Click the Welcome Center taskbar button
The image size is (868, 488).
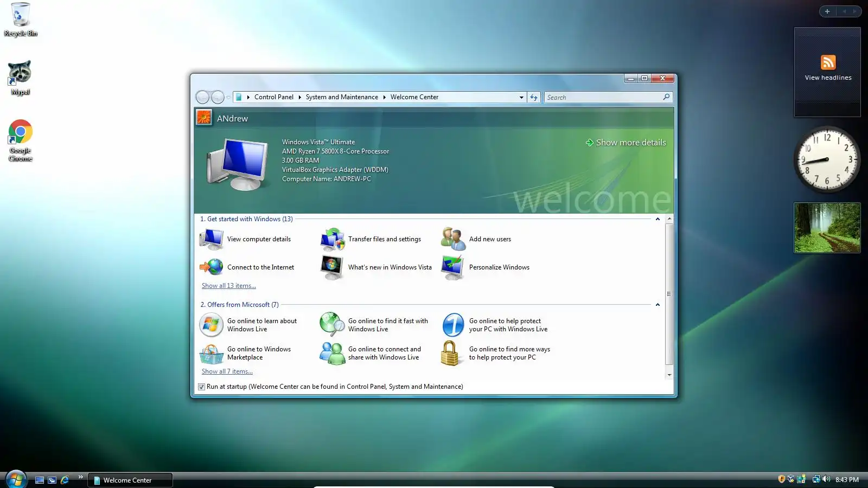pyautogui.click(x=130, y=480)
